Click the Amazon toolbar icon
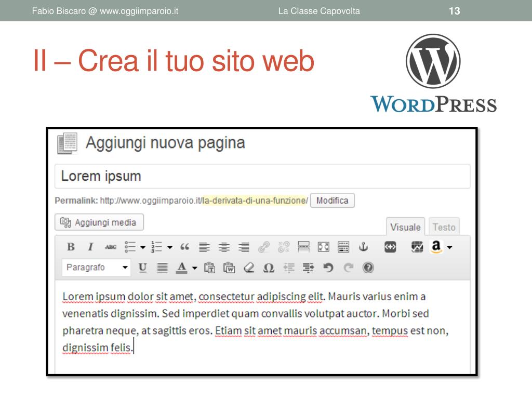Image resolution: width=532 pixels, height=399 pixels. coord(436,247)
